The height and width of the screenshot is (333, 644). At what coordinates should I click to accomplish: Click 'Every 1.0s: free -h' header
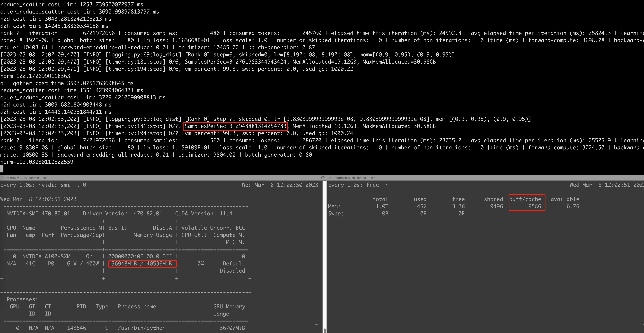point(358,185)
